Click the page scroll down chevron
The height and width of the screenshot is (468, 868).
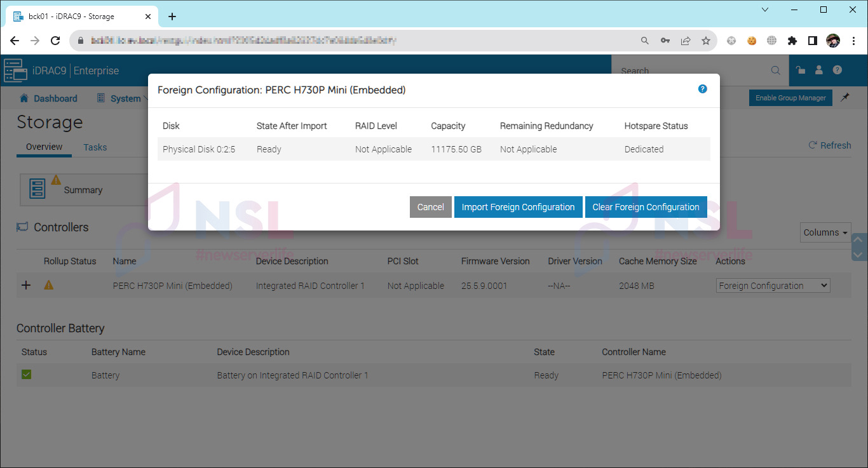(x=858, y=254)
